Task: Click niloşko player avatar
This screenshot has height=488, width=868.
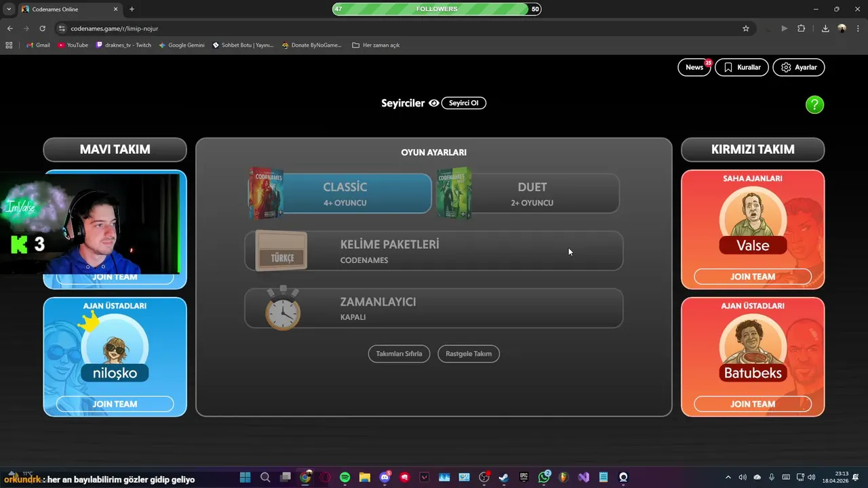Action: pos(115,348)
